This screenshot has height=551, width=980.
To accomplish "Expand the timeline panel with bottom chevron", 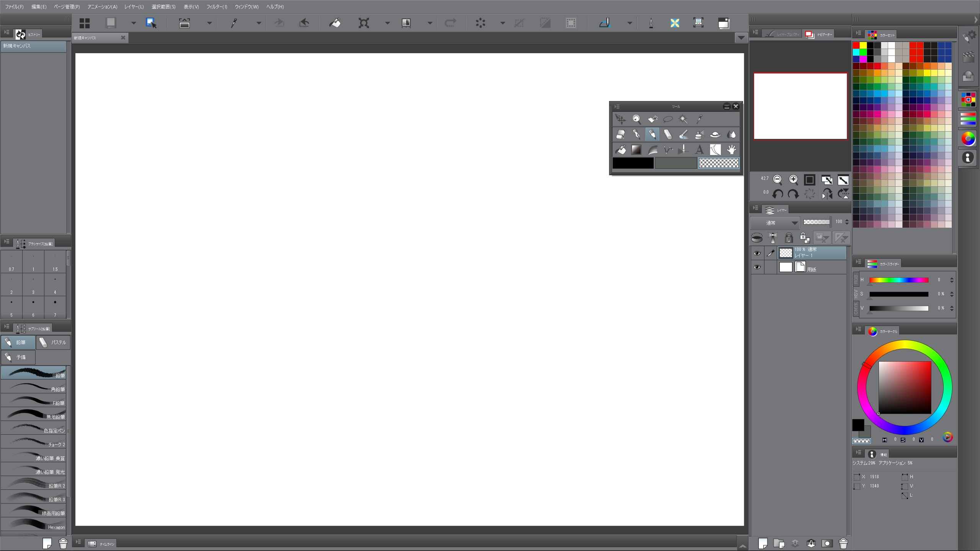I will tap(743, 546).
